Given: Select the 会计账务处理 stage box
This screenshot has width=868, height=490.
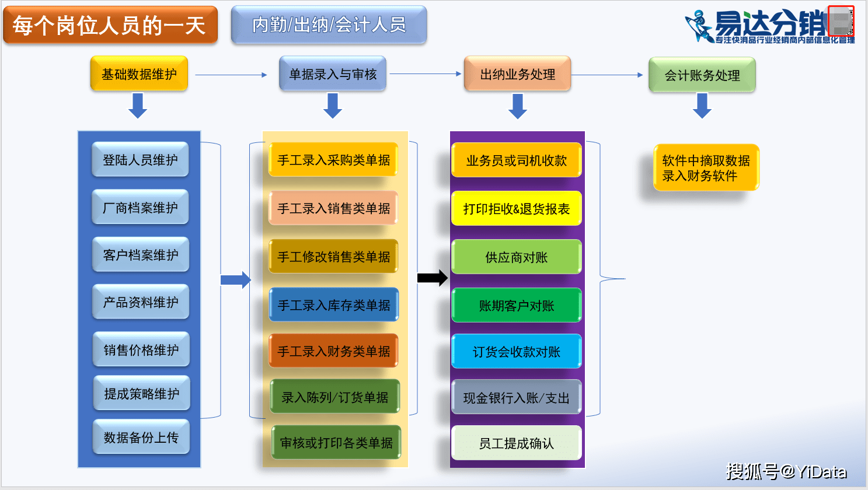Looking at the screenshot, I should point(702,75).
